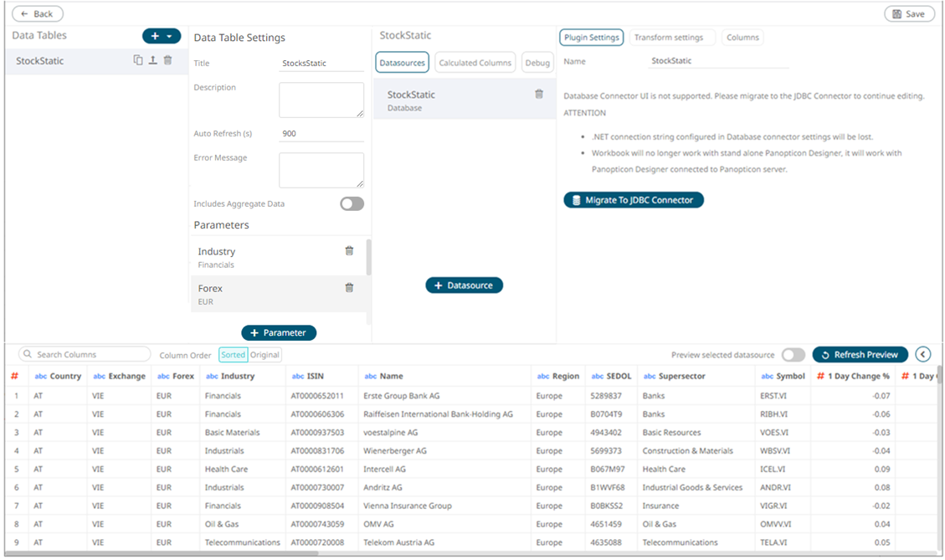Viewport: 945px width, 560px height.
Task: Delete the StockStatic data table
Action: (167, 60)
